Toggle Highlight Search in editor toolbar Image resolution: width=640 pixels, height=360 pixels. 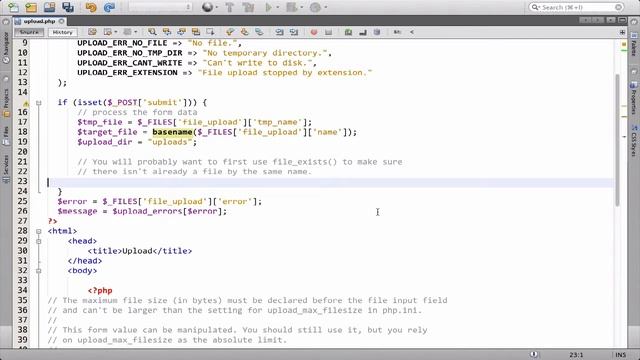196,32
